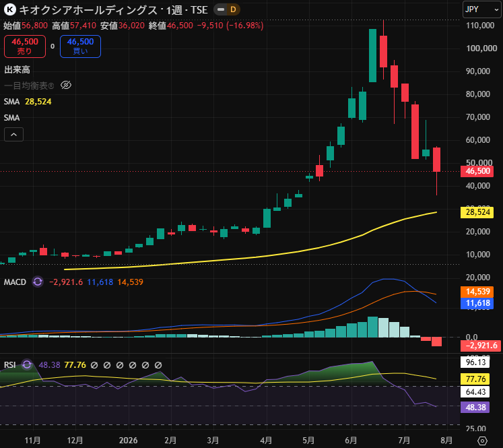The width and height of the screenshot is (503, 448).
Task: Click the 安値36,020 low value
Action: coord(123,26)
